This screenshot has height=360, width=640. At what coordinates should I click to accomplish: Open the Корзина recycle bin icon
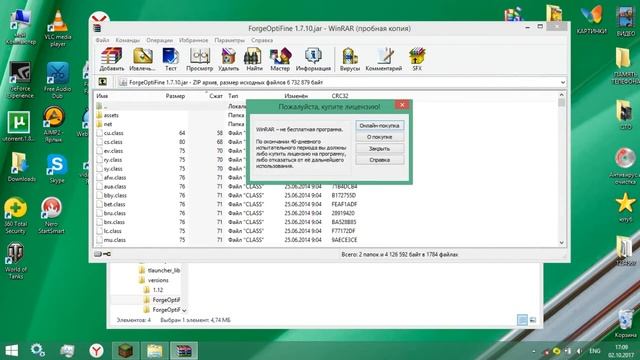tap(625, 324)
